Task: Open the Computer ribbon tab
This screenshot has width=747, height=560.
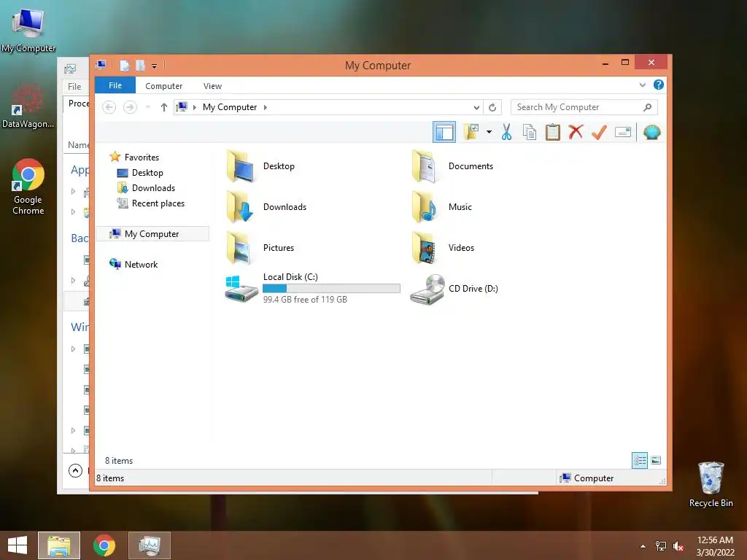Action: click(x=163, y=86)
